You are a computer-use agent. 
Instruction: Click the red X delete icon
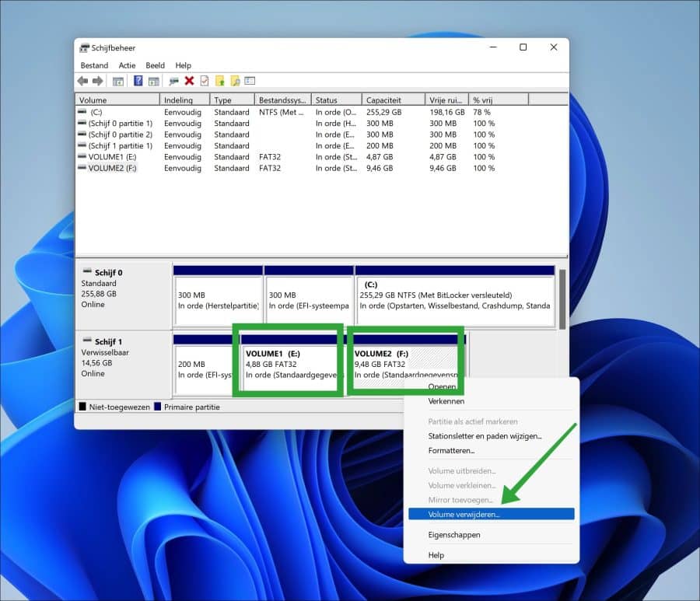(189, 81)
